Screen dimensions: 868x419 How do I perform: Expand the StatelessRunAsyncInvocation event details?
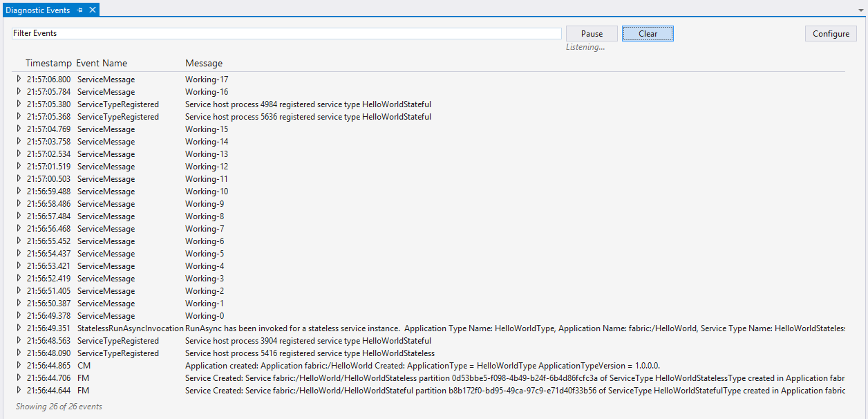point(19,328)
